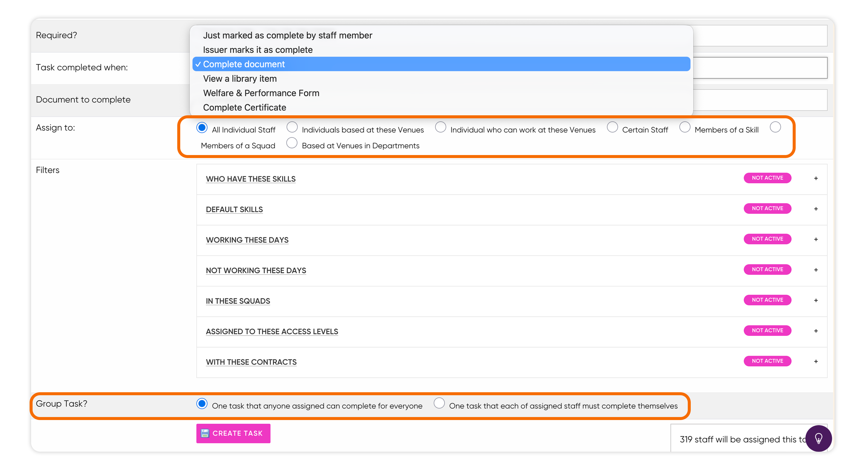Image resolution: width=868 pixels, height=472 pixels.
Task: Open the DEFAULT SKILLS filter link
Action: (234, 209)
